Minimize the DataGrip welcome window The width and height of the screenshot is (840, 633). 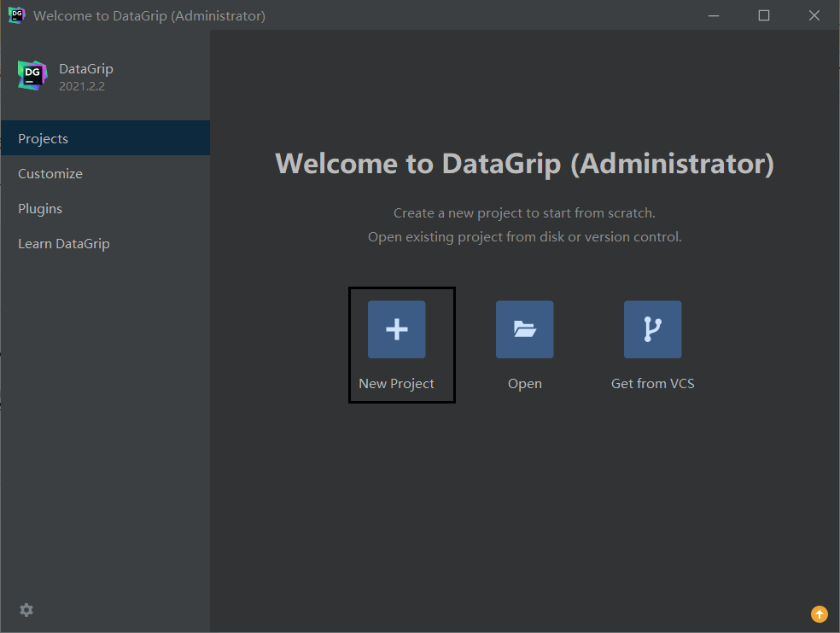pyautogui.click(x=714, y=15)
